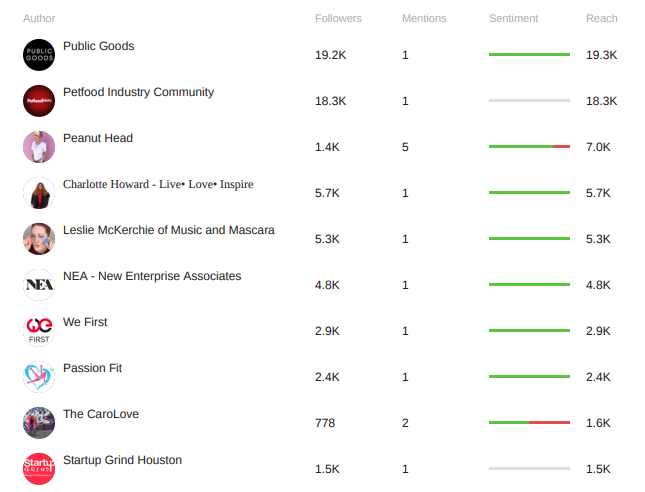Sort by the Followers column header
This screenshot has width=645, height=492.
(x=338, y=19)
